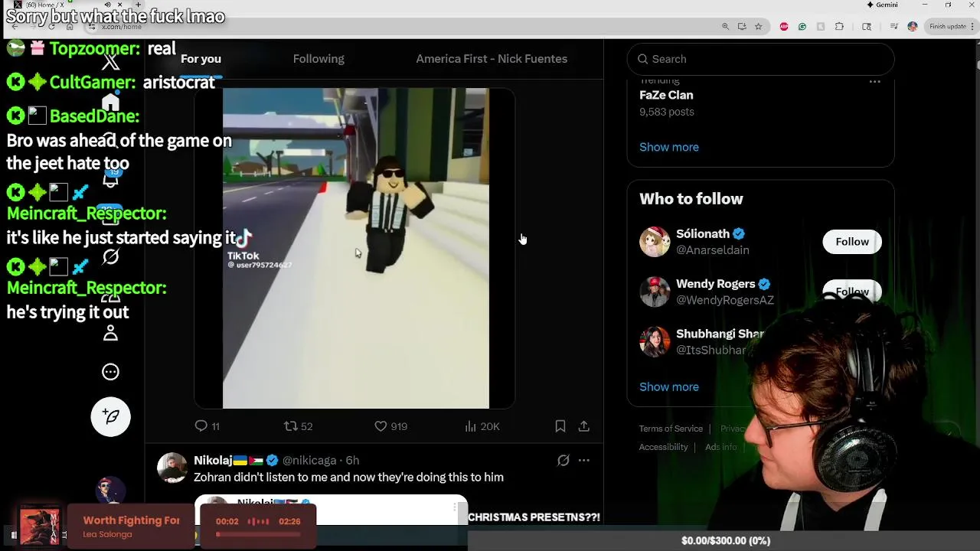Click the Chrome zoom magnifier icon
The image size is (980, 551).
click(x=725, y=26)
